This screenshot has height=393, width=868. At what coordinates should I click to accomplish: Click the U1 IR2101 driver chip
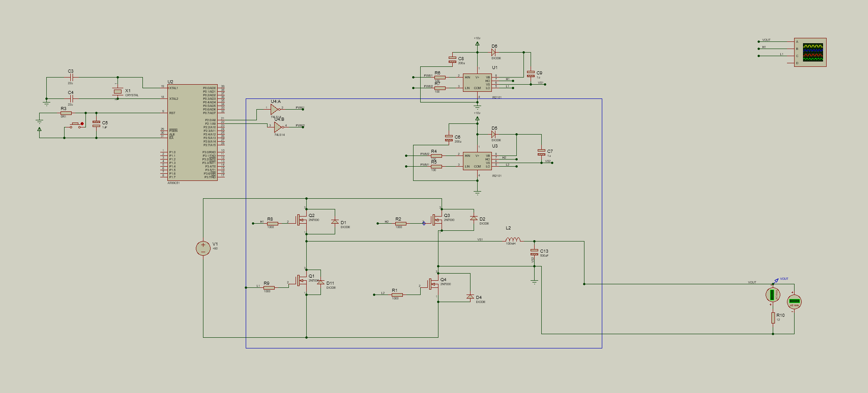477,83
